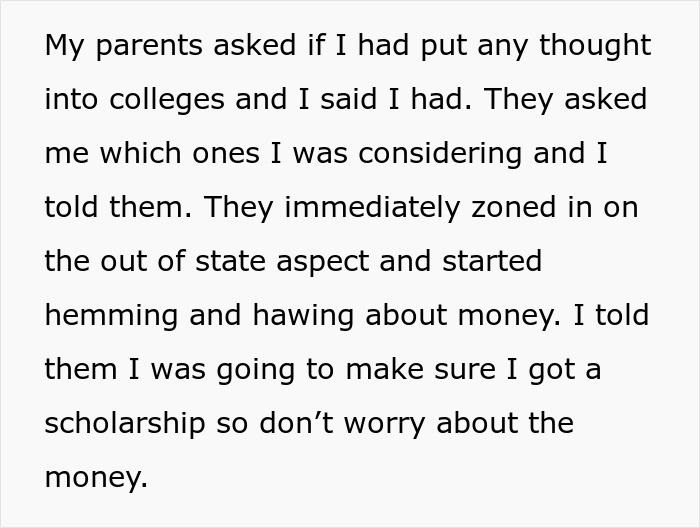
Task: Click the word "put"
Action: click(x=443, y=47)
